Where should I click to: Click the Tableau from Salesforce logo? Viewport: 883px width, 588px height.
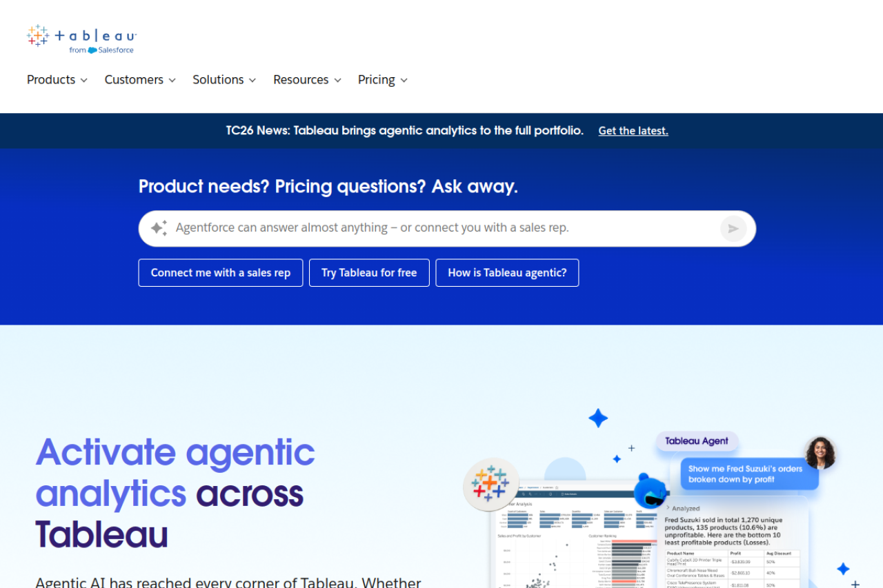click(x=81, y=39)
